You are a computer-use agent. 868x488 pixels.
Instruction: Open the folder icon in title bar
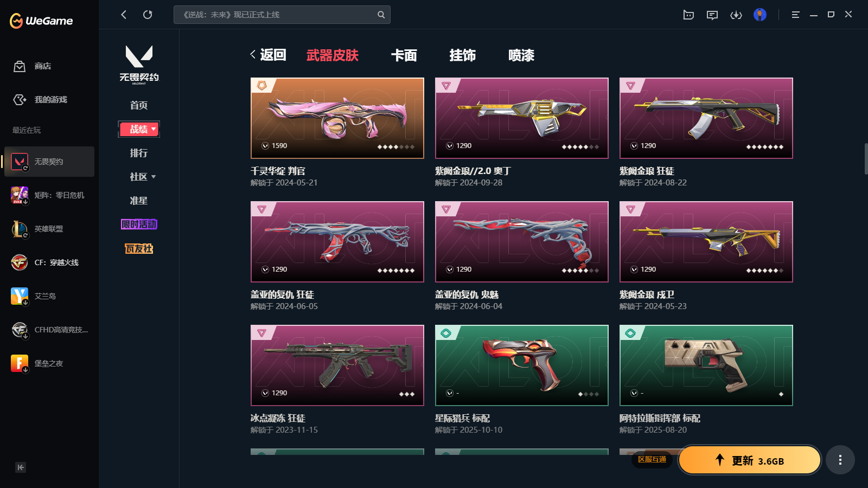point(688,15)
